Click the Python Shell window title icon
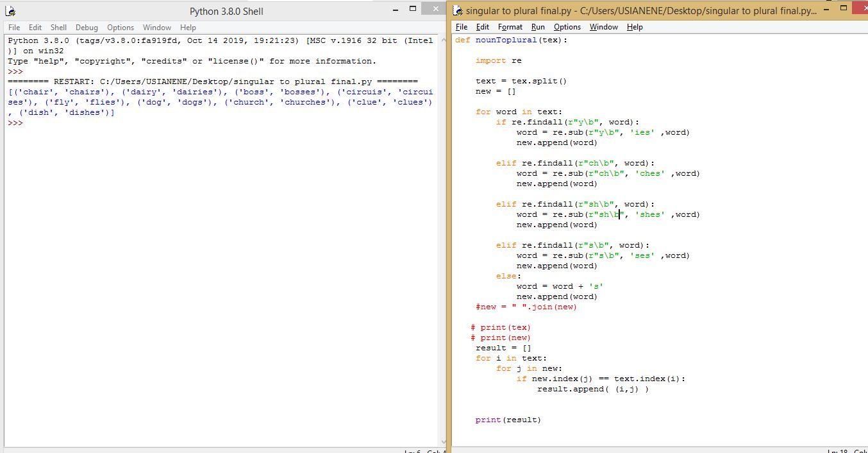Viewport: 868px width, 453px height. (10, 11)
